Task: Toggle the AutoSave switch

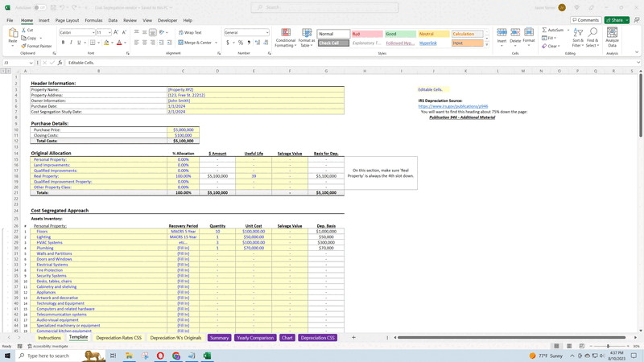Action: [x=38, y=7]
